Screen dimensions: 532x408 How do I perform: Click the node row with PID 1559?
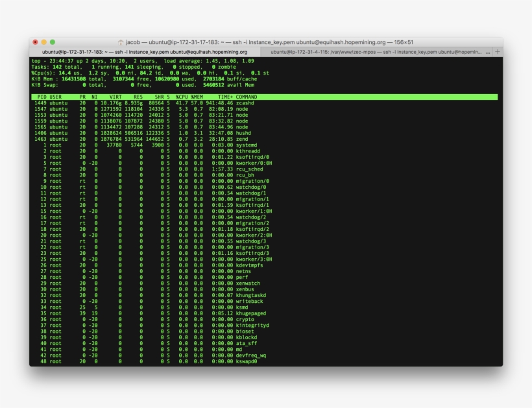pos(141,121)
